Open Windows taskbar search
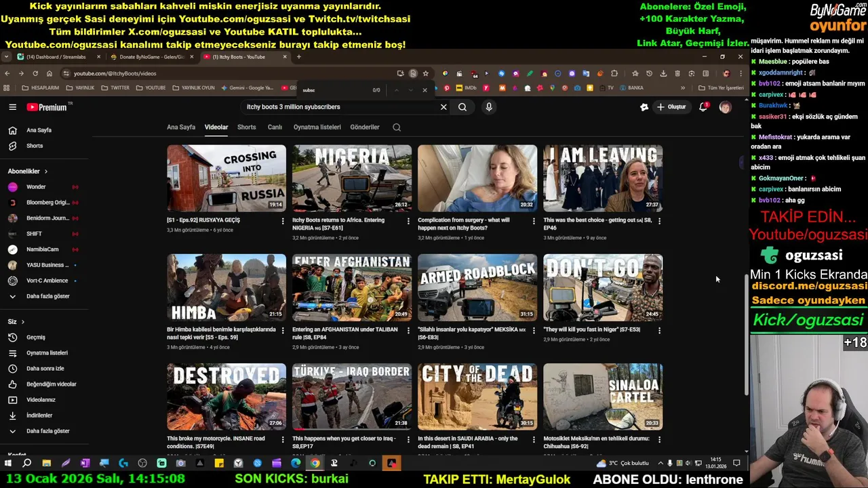The width and height of the screenshot is (868, 488). tap(27, 464)
